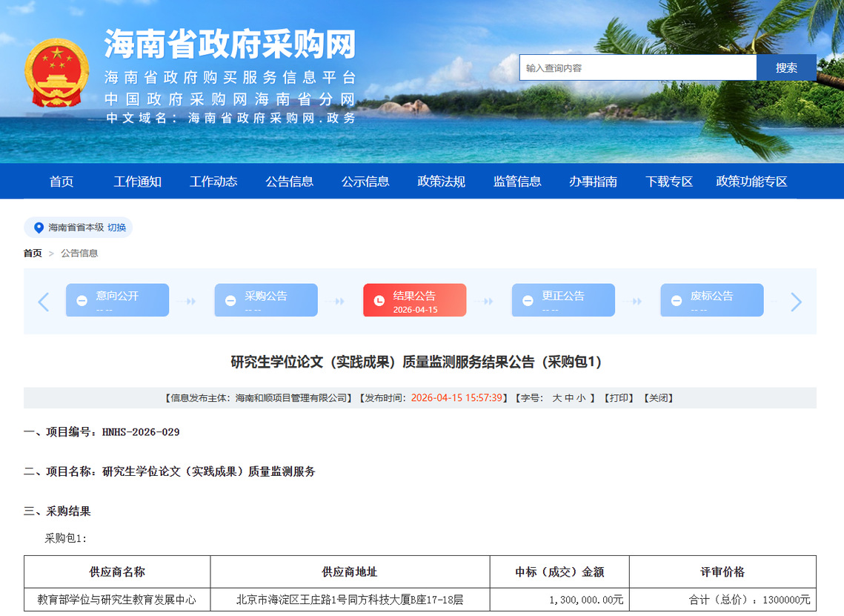Screen dimensions: 844x616
Task: Open the 公告信息 navigation menu
Action: point(289,182)
